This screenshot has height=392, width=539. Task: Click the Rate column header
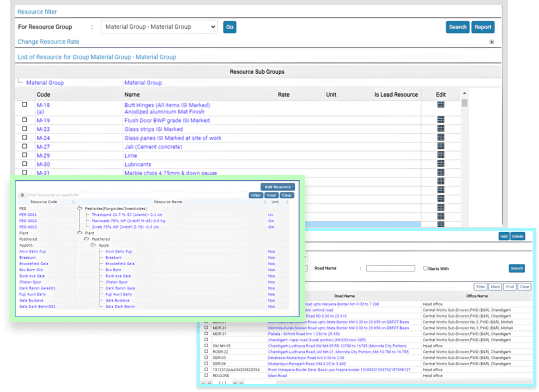(284, 95)
